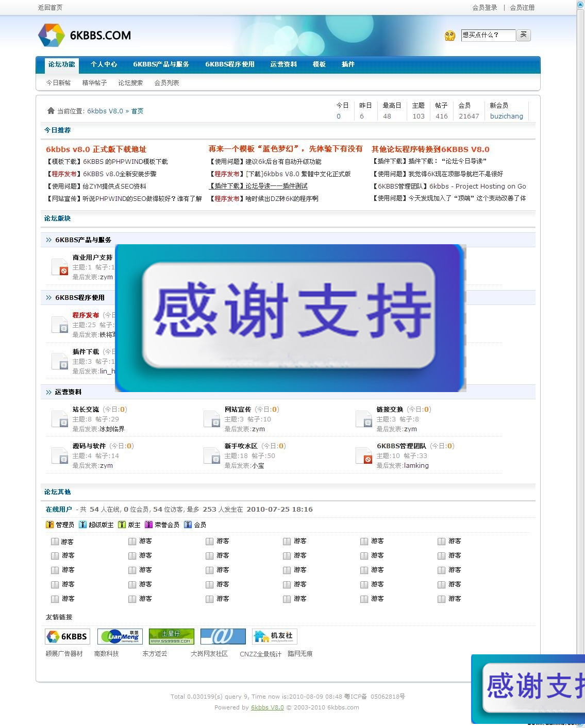This screenshot has height=728, width=585.
Task: Open the blue @ friend-link banner
Action: pyautogui.click(x=223, y=636)
